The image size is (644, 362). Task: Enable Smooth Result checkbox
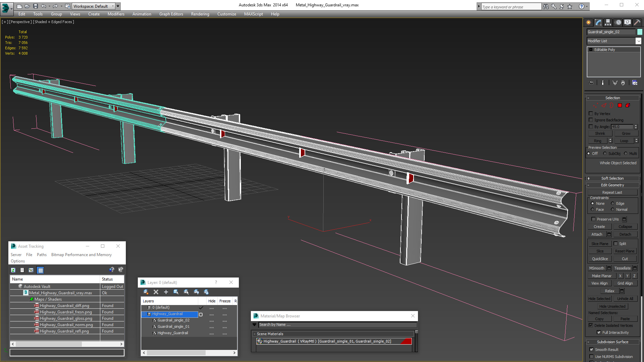coord(591,349)
